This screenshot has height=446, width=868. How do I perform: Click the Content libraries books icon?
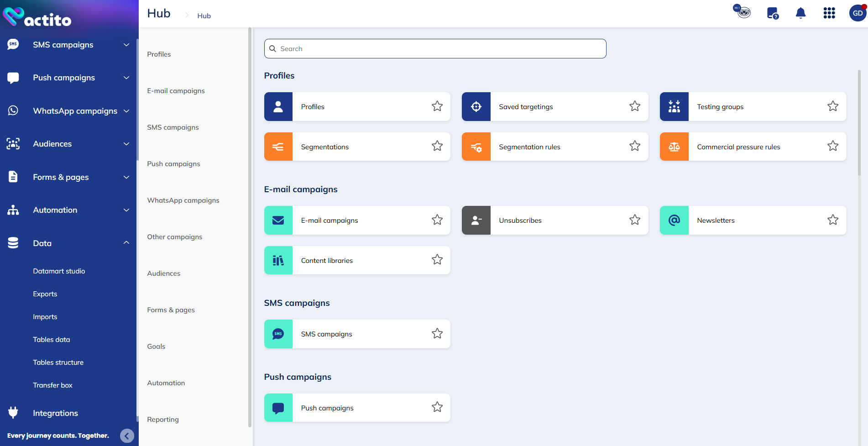coord(278,260)
